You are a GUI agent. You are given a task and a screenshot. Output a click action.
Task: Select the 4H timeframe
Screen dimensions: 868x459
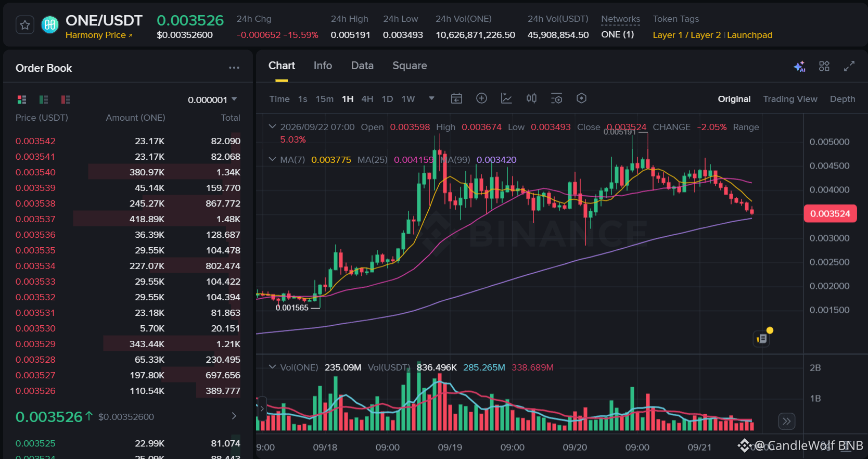tap(367, 99)
